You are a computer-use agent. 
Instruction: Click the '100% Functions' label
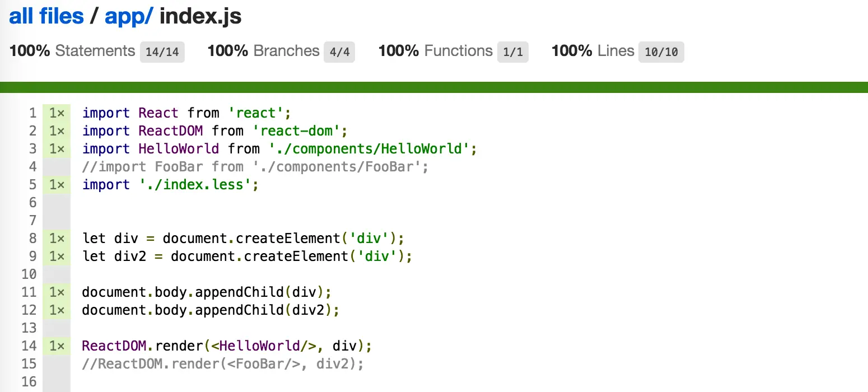pyautogui.click(x=435, y=51)
